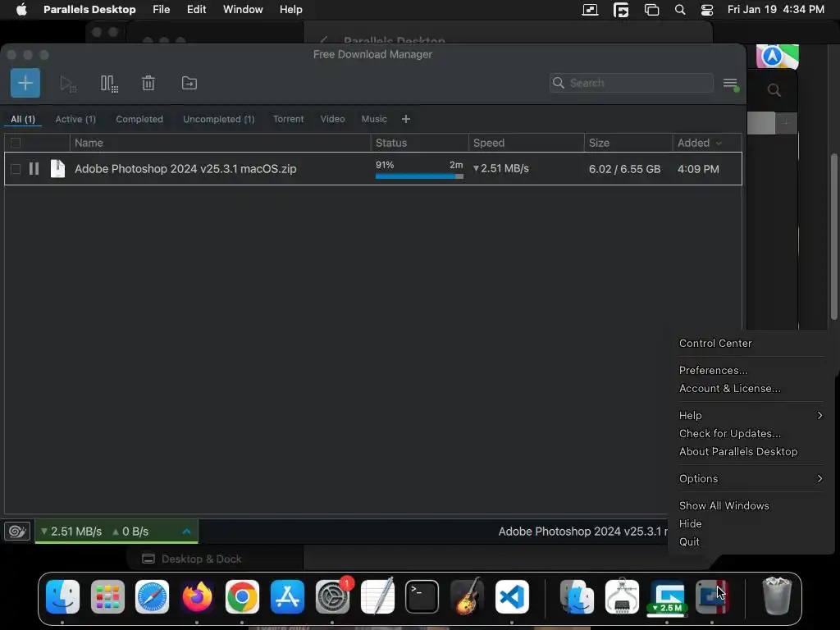Open Finder from the Dock
The height and width of the screenshot is (630, 840).
(62, 596)
